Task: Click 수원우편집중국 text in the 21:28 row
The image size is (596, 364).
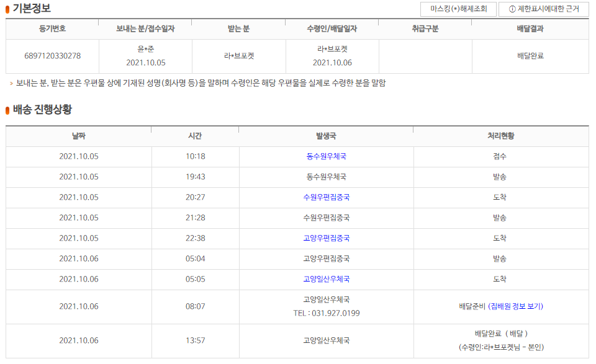Action: pyautogui.click(x=326, y=218)
